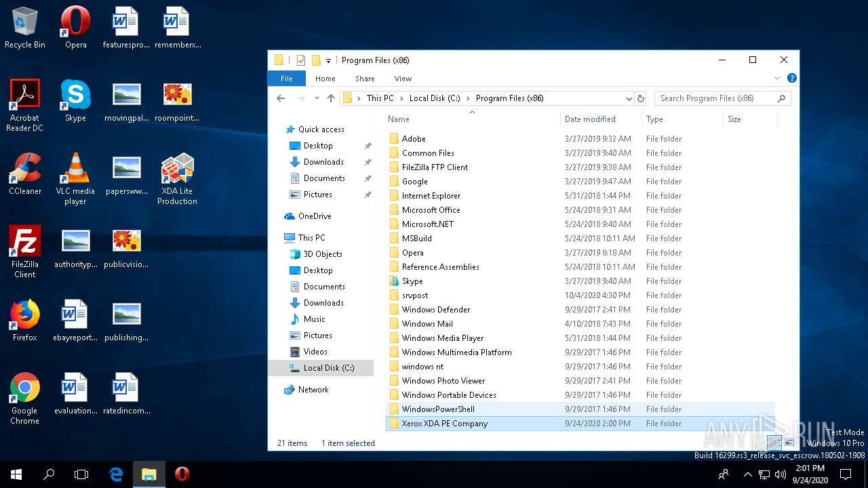Image resolution: width=868 pixels, height=488 pixels.
Task: Click chevron after Local Disk (C:) in path
Action: pyautogui.click(x=468, y=98)
